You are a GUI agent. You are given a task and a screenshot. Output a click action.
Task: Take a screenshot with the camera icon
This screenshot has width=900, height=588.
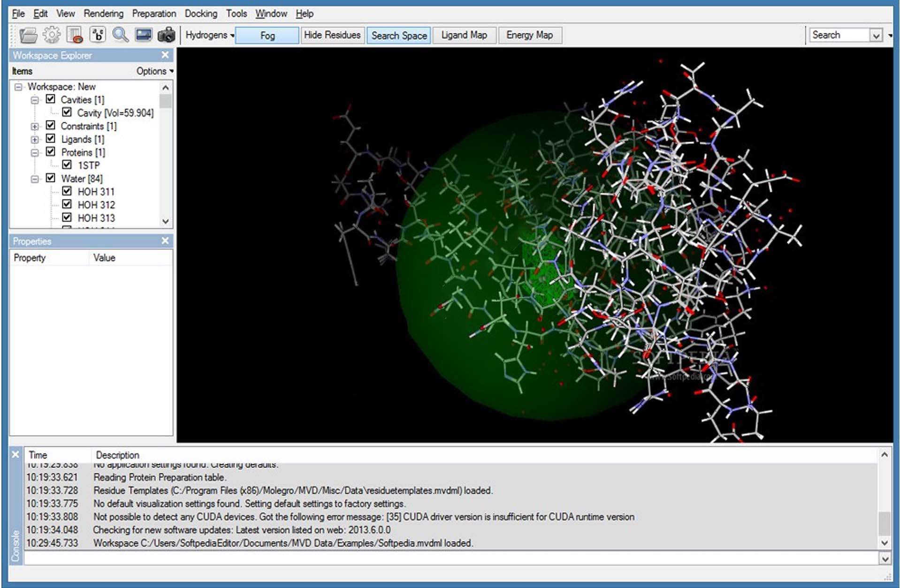[x=166, y=35]
